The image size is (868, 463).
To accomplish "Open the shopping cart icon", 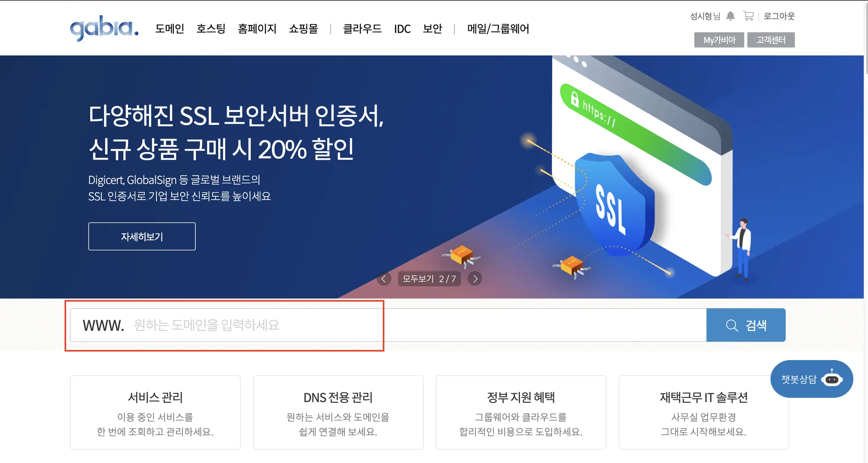I will click(x=748, y=16).
